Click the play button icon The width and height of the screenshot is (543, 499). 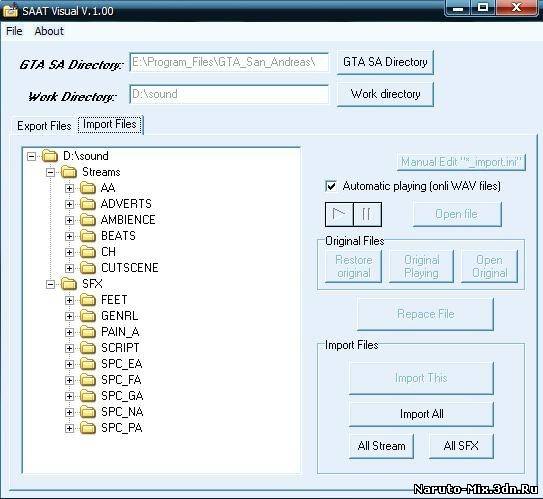tap(339, 214)
